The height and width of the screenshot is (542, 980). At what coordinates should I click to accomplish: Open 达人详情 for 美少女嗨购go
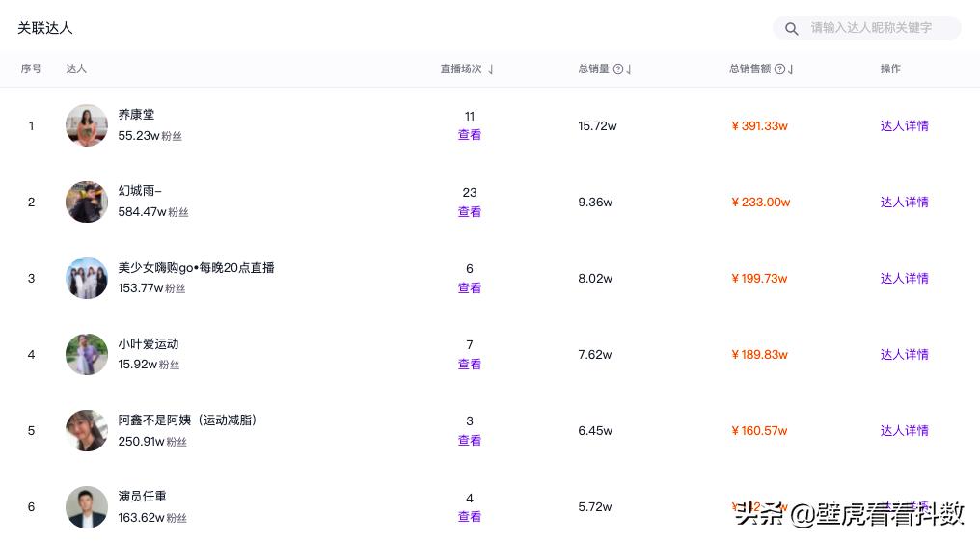[x=905, y=278]
